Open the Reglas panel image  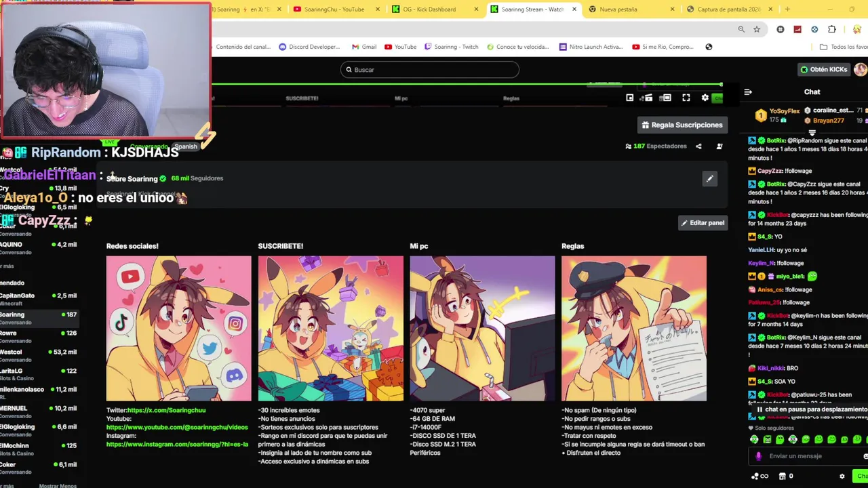(x=634, y=329)
